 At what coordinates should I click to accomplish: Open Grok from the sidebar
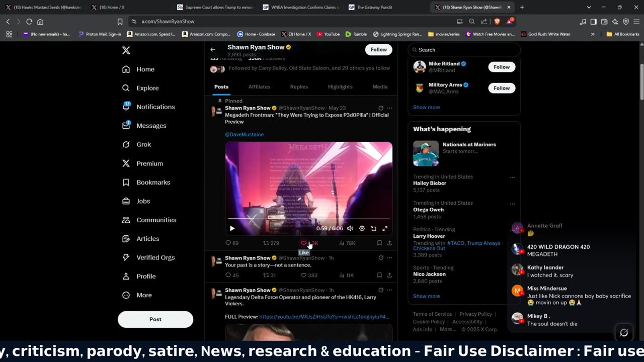[136, 144]
